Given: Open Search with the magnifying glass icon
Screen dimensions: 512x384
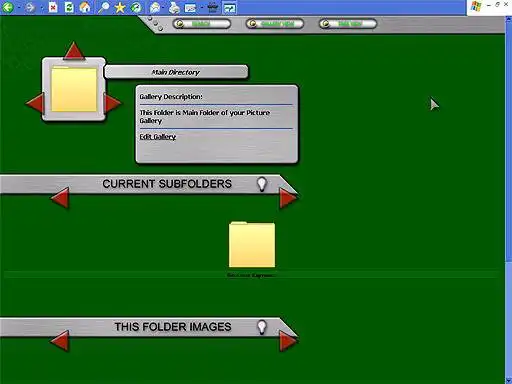Looking at the screenshot, I should pos(104,7).
